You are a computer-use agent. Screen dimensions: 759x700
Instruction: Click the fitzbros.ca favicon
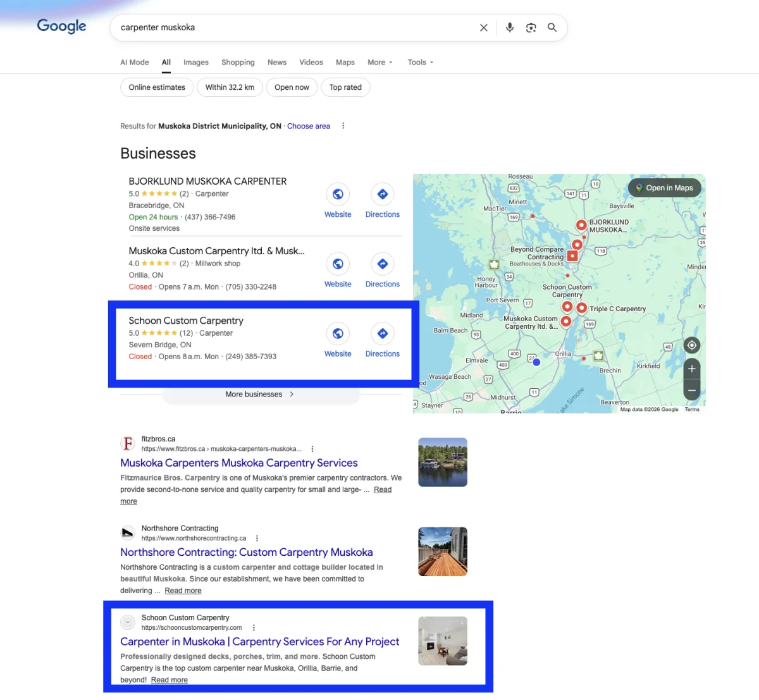coord(128,443)
